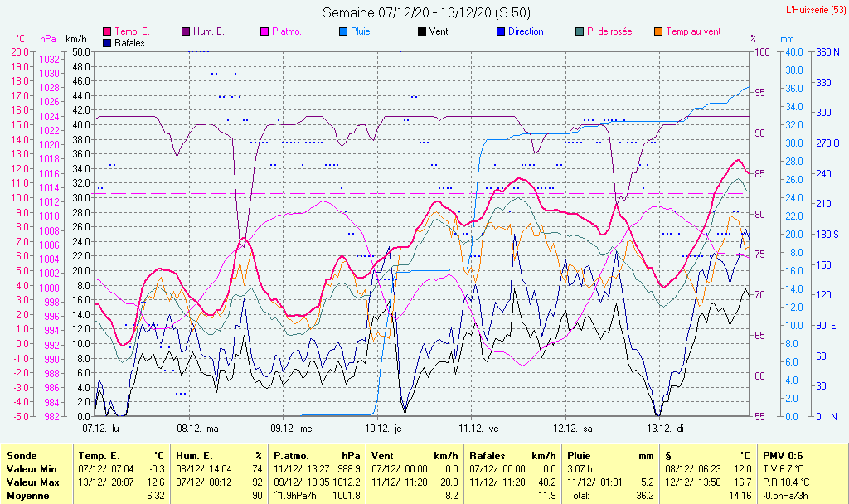This screenshot has height=504, width=849.
Task: Click the 'Hum. E.' legend label
Action: coord(209,32)
